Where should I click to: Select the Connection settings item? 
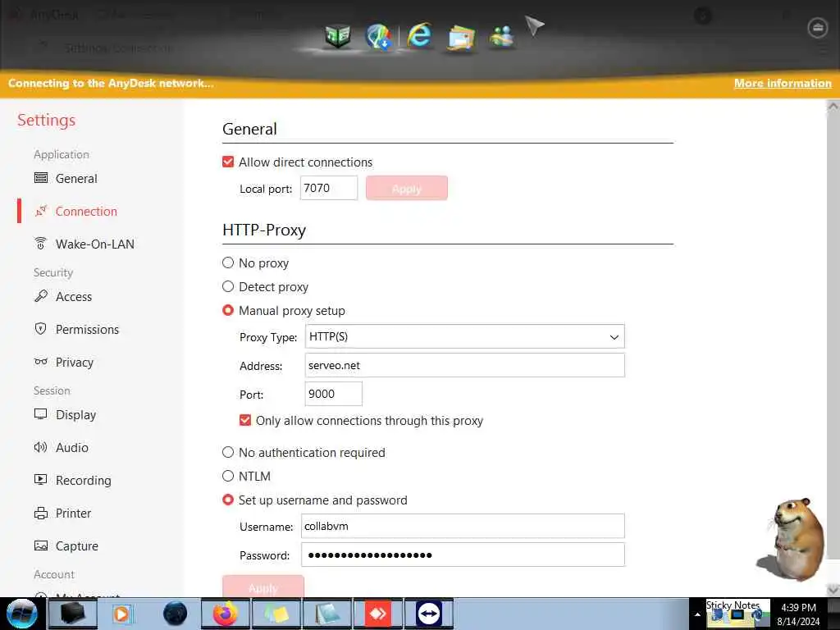point(75,211)
